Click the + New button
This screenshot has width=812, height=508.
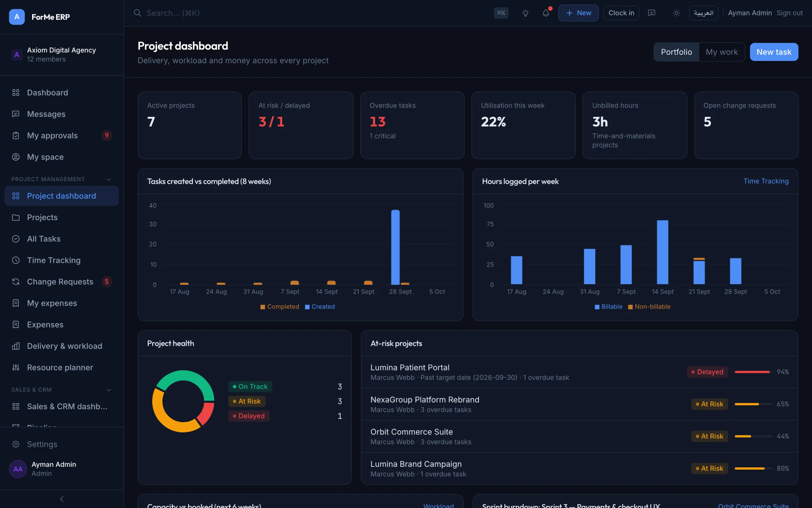pos(578,13)
